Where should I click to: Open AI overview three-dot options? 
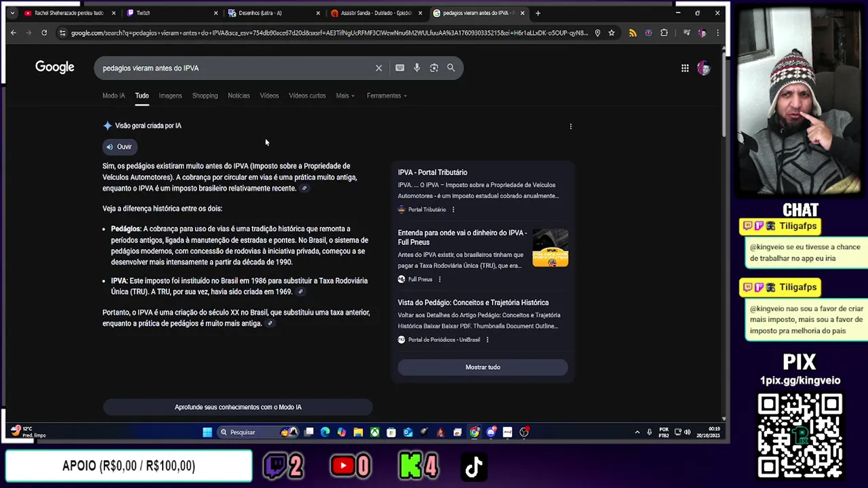click(570, 126)
